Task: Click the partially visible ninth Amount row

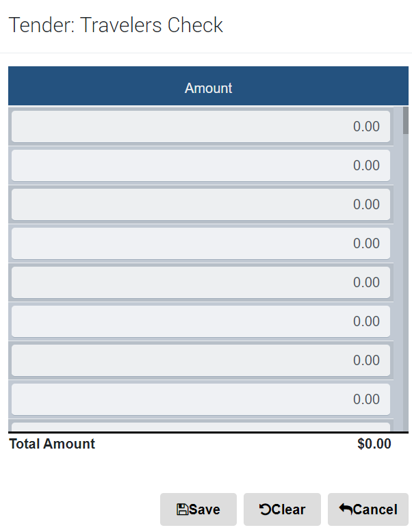Action: [201, 427]
